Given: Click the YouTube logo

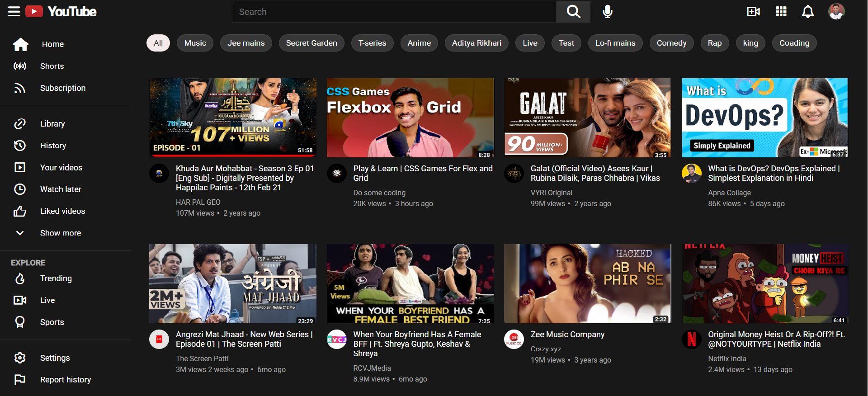Looking at the screenshot, I should coord(61,11).
